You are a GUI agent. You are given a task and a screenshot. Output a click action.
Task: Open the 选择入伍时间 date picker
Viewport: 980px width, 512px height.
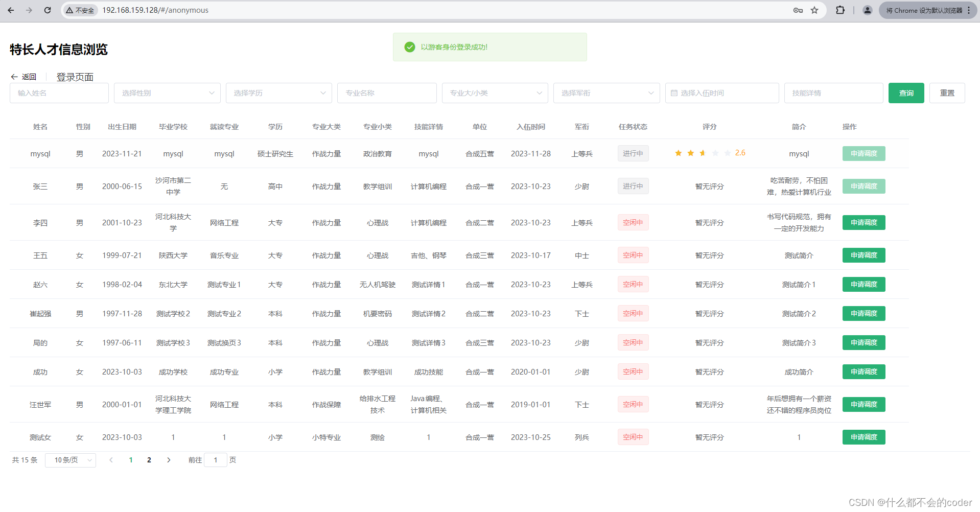pyautogui.click(x=722, y=93)
